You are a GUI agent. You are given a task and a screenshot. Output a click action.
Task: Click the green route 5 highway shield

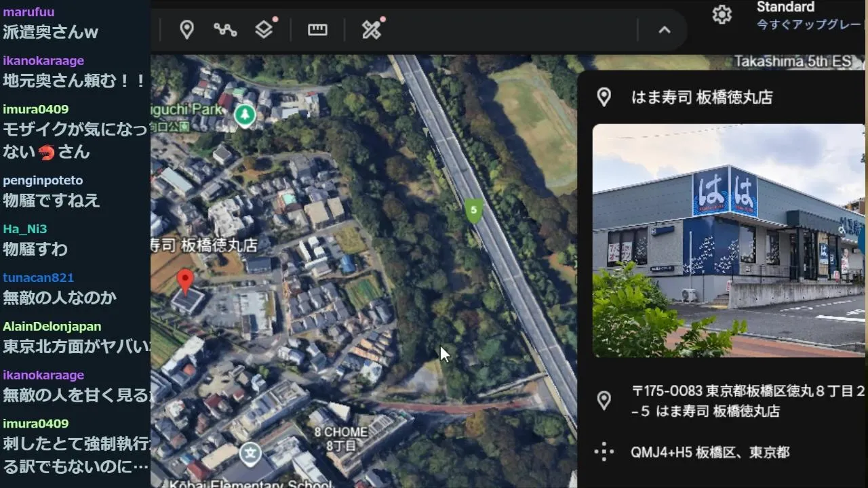coord(474,210)
